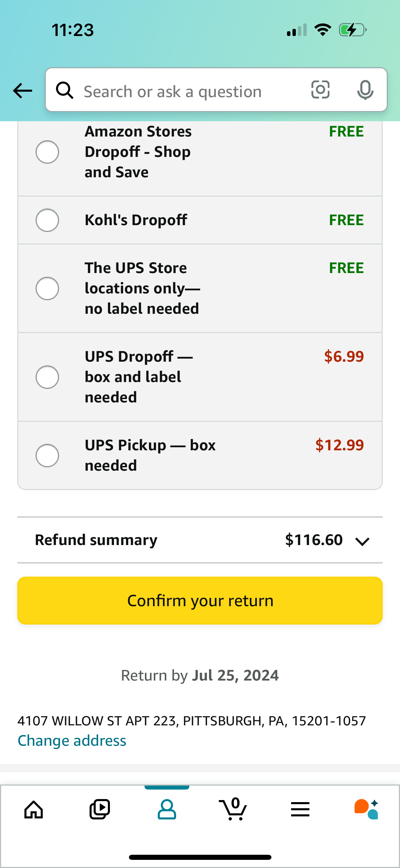400x868 pixels.
Task: Choose The UPS Store no-label return option
Action: (x=47, y=288)
